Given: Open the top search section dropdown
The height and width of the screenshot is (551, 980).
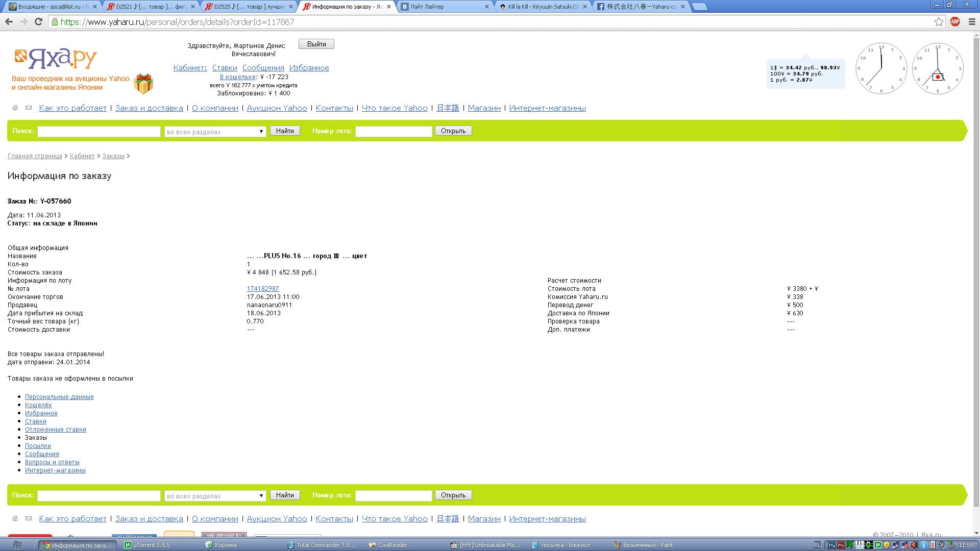Looking at the screenshot, I should click(215, 132).
